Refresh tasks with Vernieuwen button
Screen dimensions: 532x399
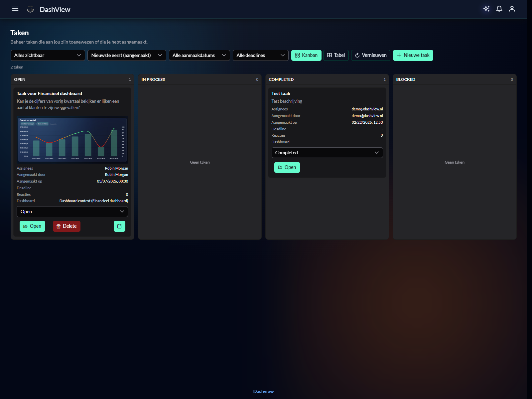tap(370, 56)
